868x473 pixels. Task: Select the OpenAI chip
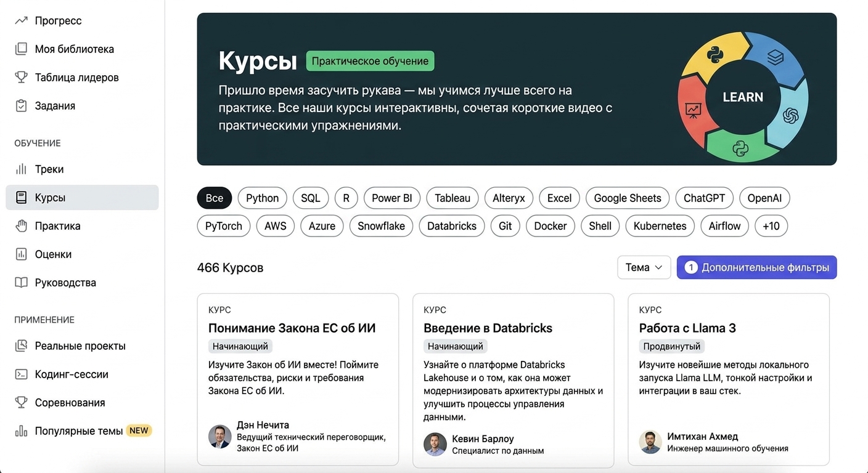click(x=764, y=198)
